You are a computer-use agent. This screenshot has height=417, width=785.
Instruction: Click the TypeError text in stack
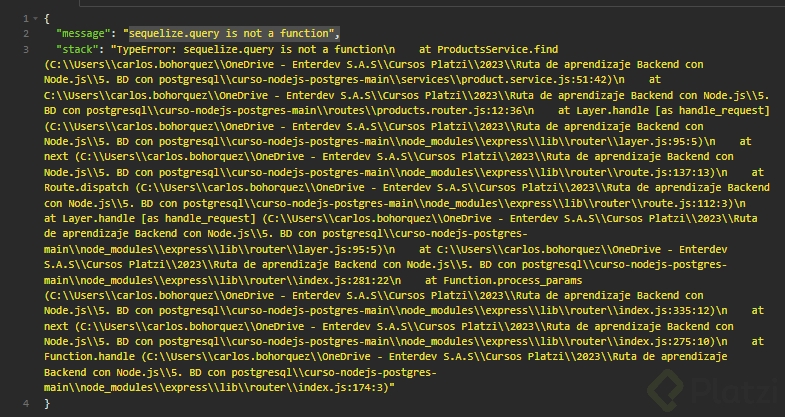point(144,48)
